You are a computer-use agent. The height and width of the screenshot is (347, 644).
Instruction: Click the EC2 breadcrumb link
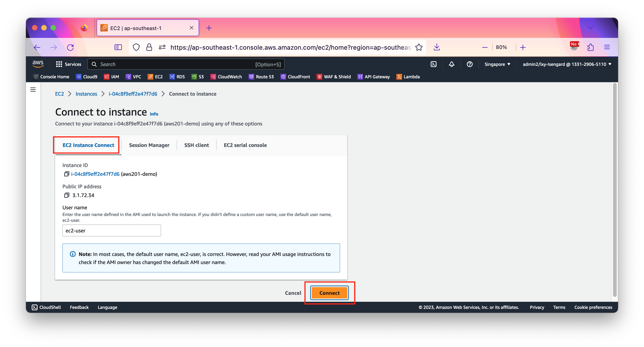[x=59, y=94]
